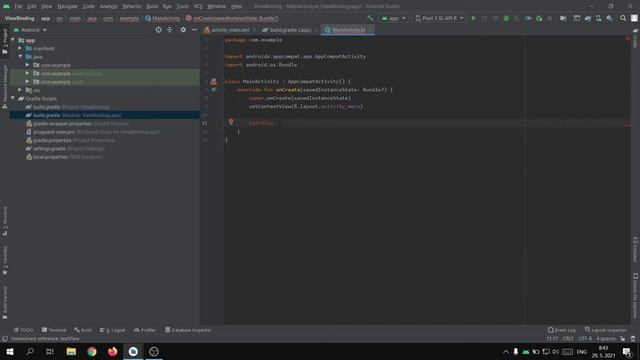Click the gutter icon beside class MainActivity
The width and height of the screenshot is (640, 360).
213,82
